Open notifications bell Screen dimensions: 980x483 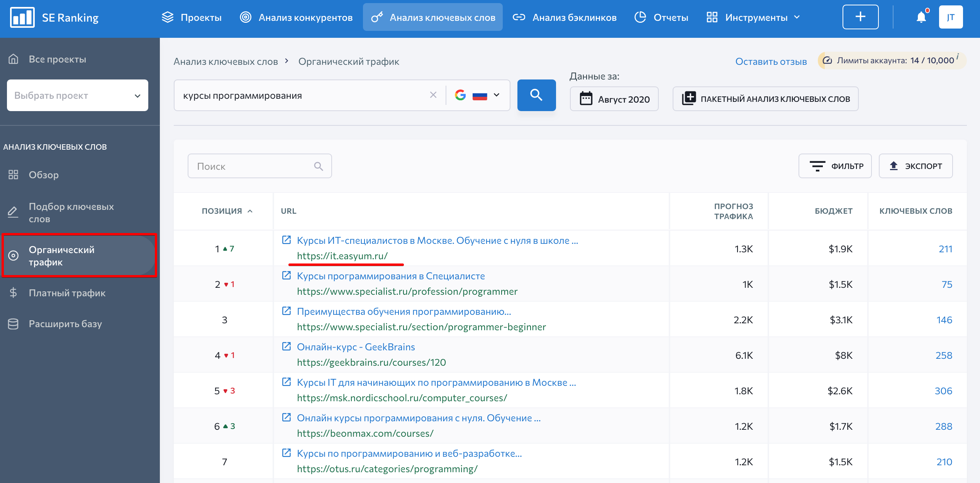pos(921,17)
